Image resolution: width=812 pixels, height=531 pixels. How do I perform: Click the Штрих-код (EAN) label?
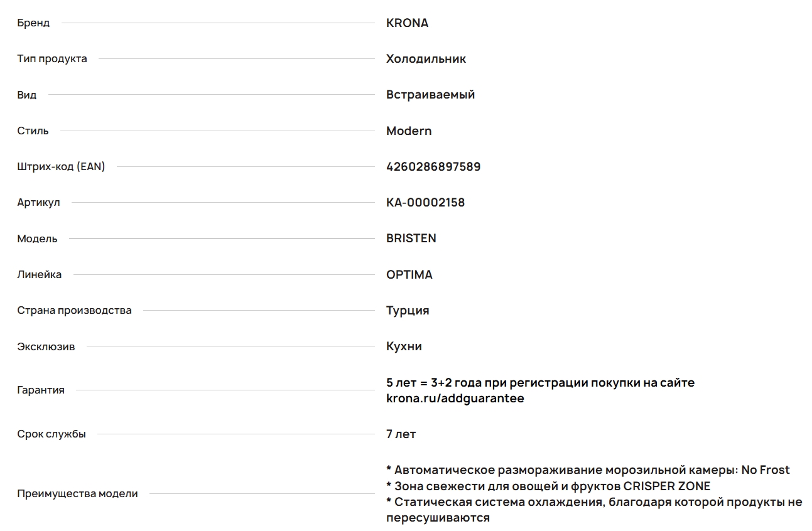(61, 167)
